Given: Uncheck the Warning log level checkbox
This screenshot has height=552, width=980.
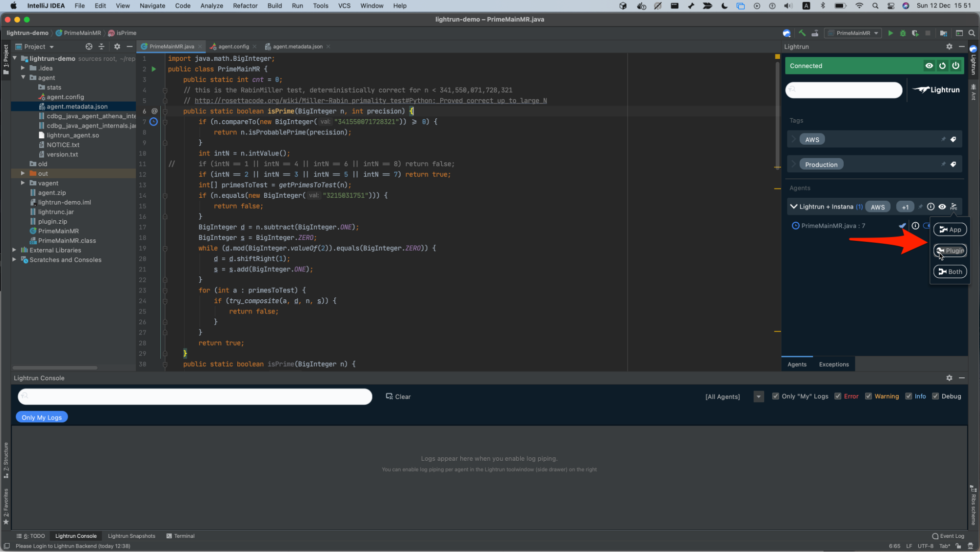Looking at the screenshot, I should point(868,396).
